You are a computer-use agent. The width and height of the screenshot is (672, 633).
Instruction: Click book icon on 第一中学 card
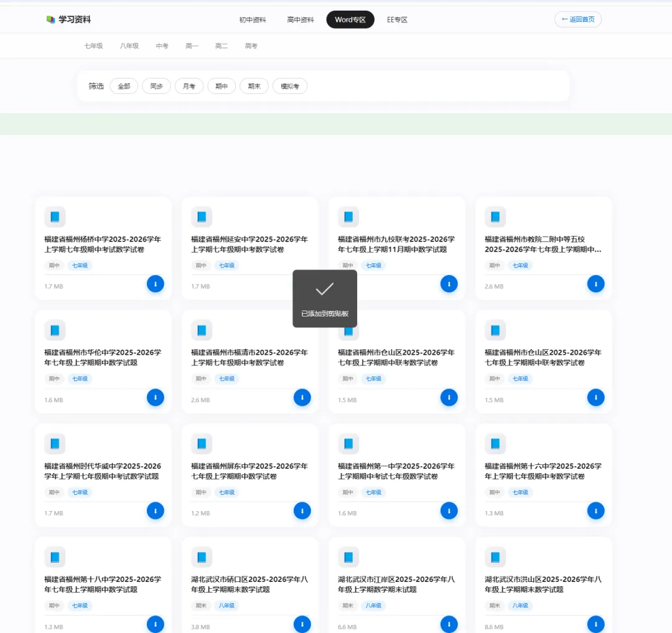[348, 444]
